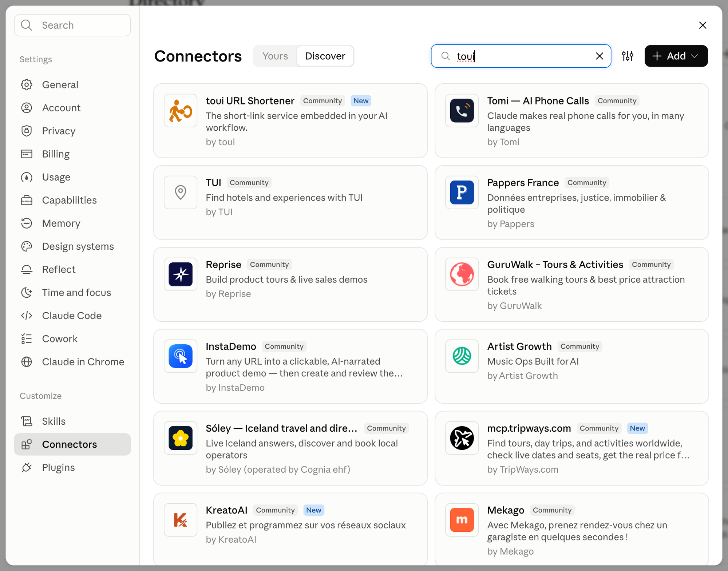The width and height of the screenshot is (728, 571).
Task: Click the Pappers France P logo
Action: 462,193
